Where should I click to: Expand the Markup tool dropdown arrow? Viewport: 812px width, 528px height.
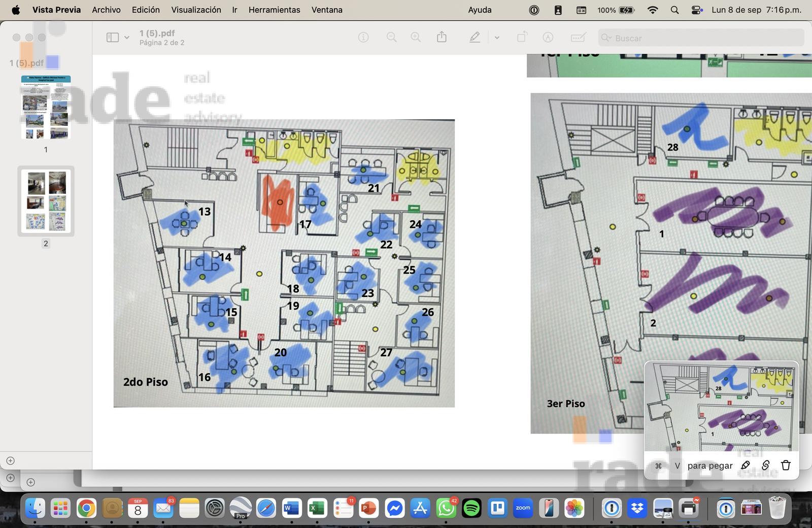click(497, 38)
